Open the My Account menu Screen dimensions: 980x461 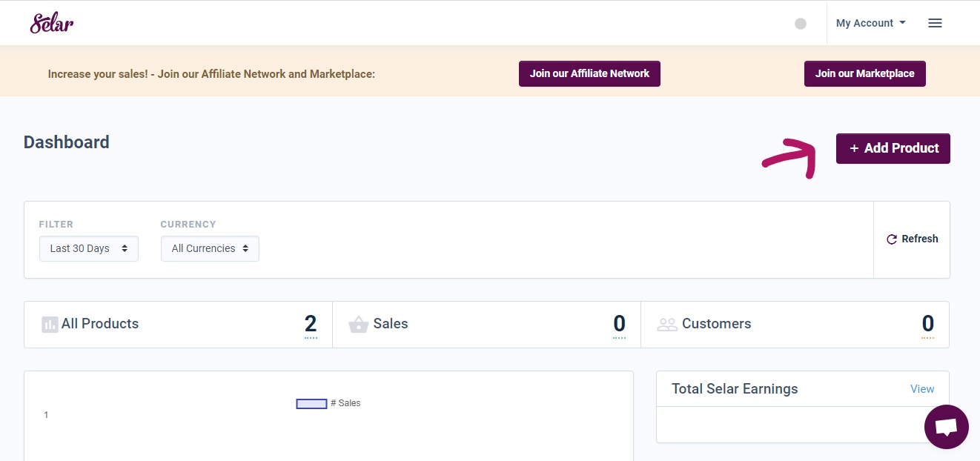point(865,23)
